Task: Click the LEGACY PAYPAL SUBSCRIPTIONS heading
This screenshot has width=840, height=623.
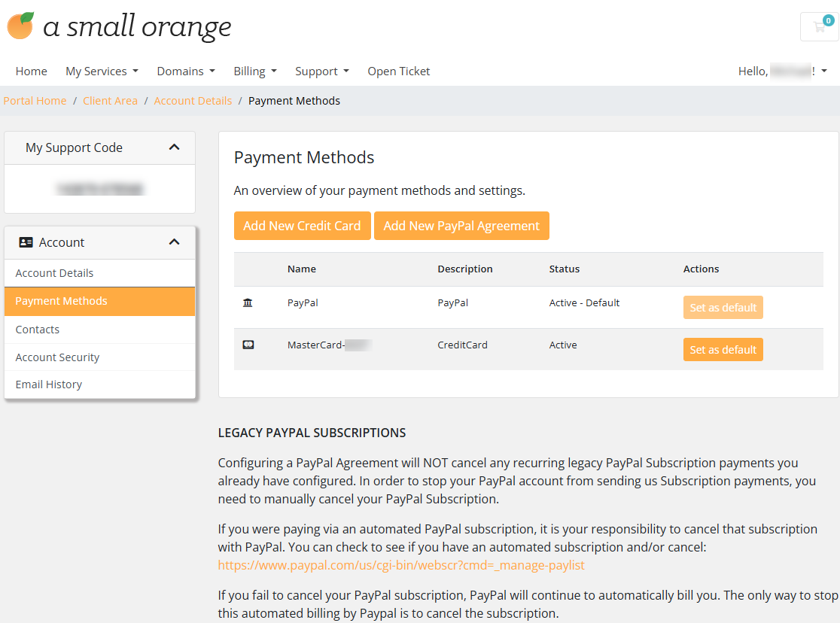Action: coord(312,433)
